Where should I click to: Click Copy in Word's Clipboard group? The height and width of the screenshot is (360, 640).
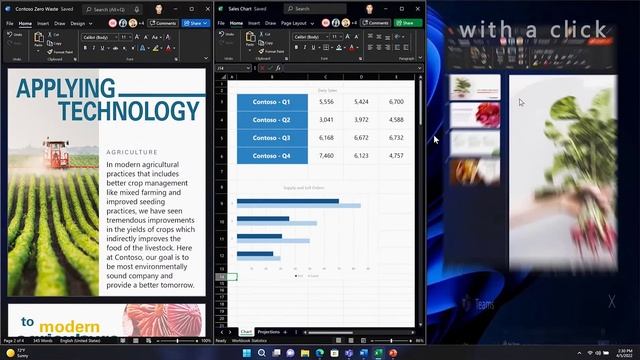click(54, 43)
